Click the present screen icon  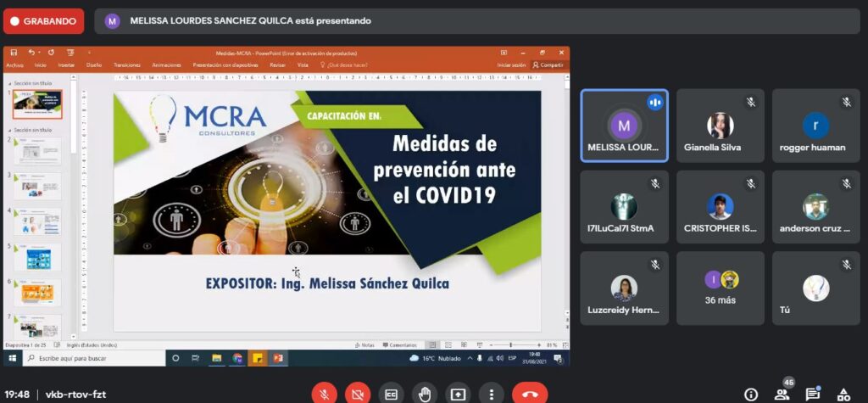tap(458, 394)
